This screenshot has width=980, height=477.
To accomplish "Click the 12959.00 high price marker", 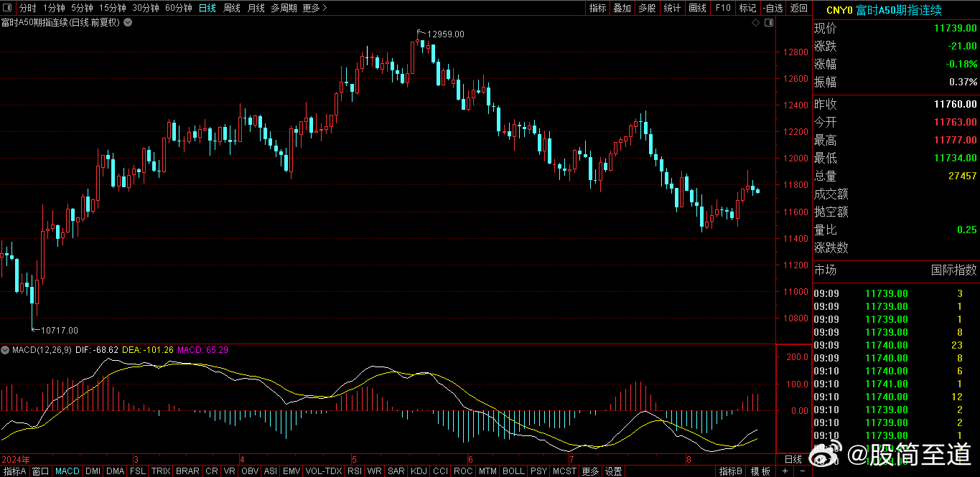I will (445, 34).
